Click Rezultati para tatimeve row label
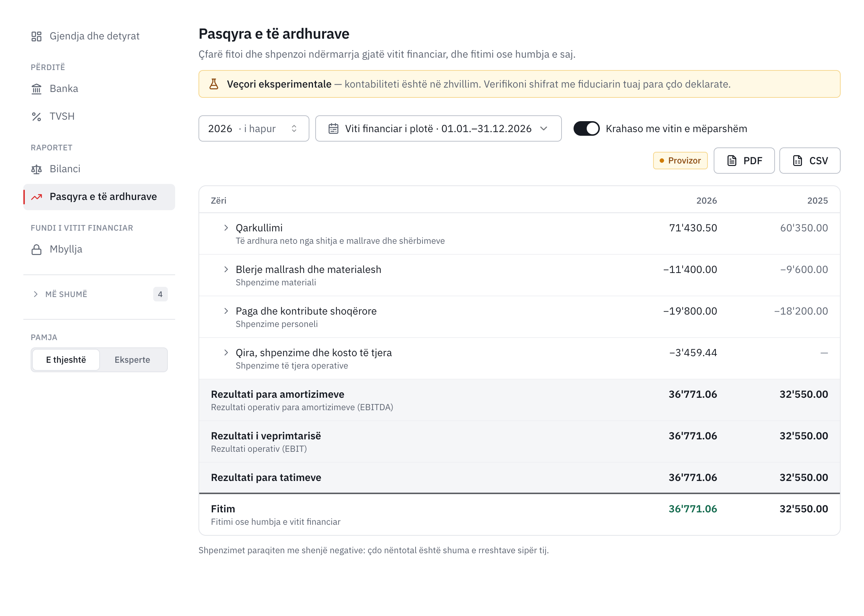This screenshot has width=864, height=616. coord(266,478)
